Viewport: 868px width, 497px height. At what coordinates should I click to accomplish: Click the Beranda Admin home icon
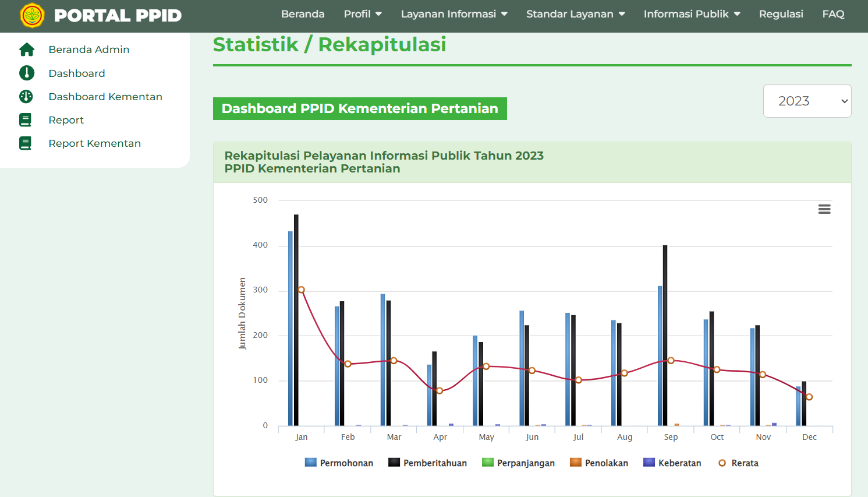click(27, 50)
